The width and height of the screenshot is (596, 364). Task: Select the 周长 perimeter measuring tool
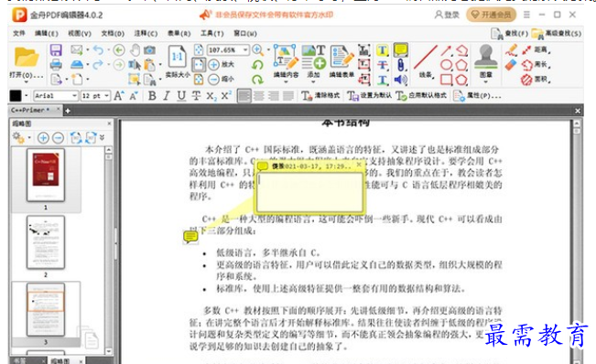click(536, 65)
